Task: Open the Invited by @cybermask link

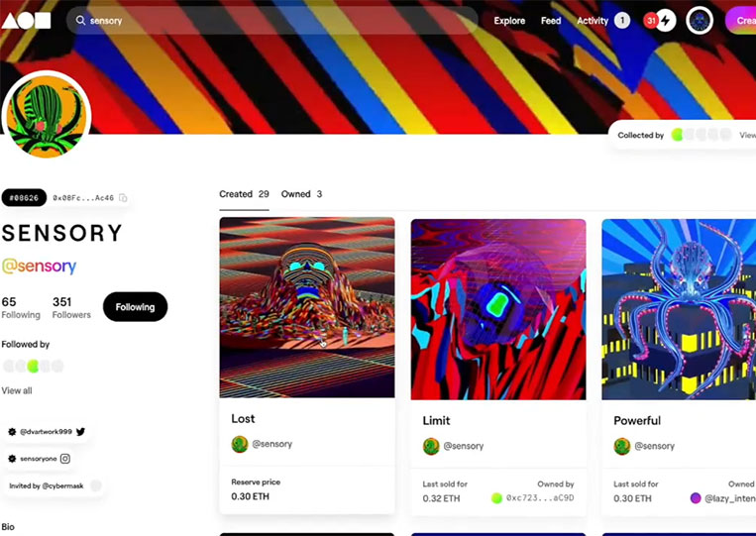Action: click(47, 485)
